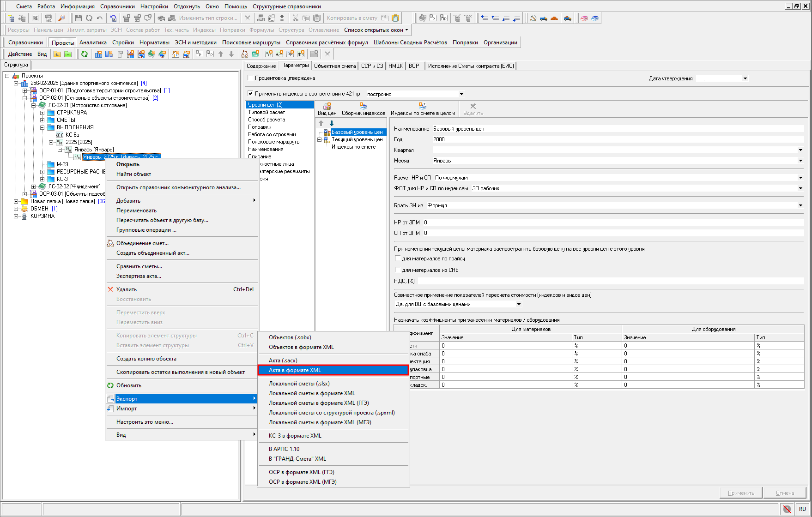Click the Отмена button

[785, 493]
